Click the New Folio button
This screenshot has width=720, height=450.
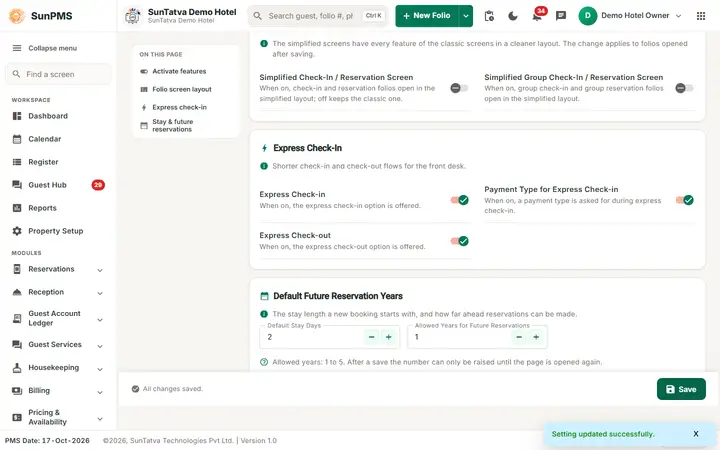pos(427,16)
